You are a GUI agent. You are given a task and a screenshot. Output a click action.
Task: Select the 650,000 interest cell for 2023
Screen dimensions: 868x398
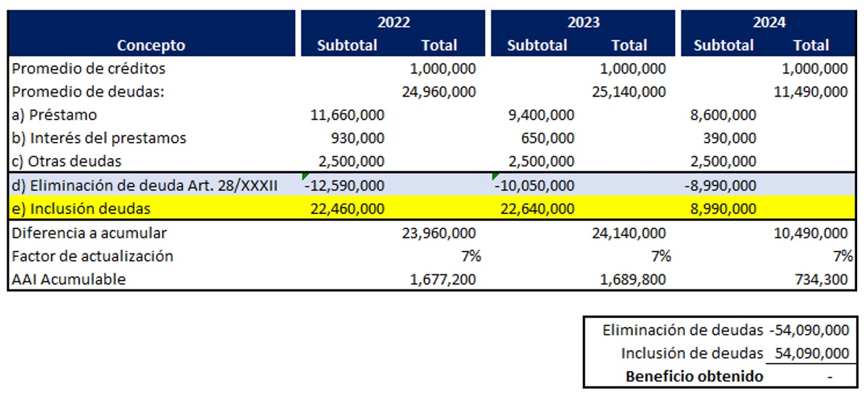click(548, 139)
